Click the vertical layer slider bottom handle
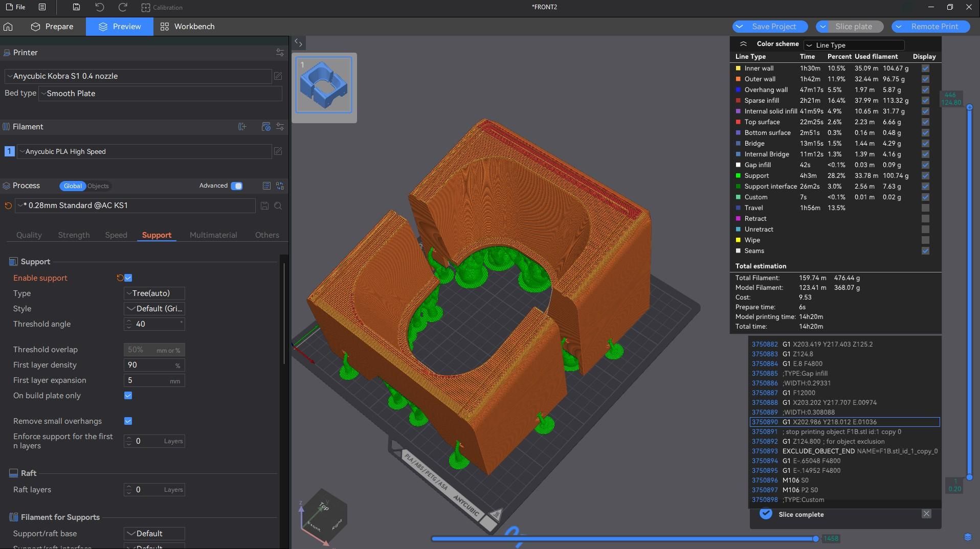This screenshot has height=549, width=980. pos(969,477)
